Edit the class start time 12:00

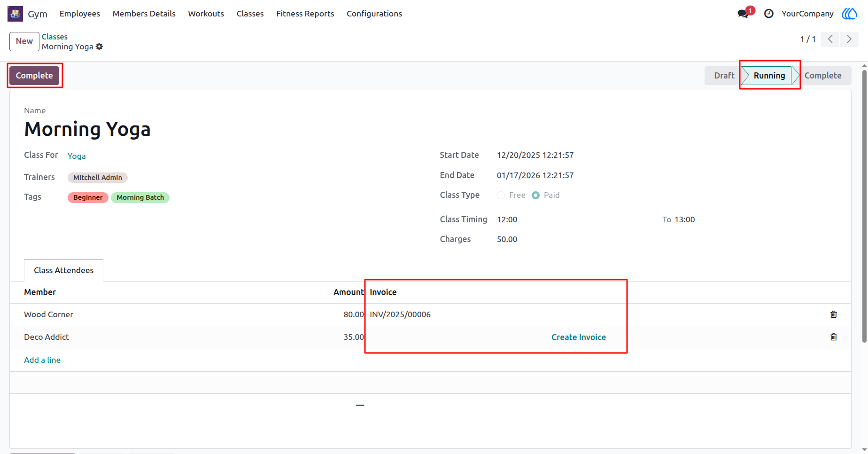(507, 219)
